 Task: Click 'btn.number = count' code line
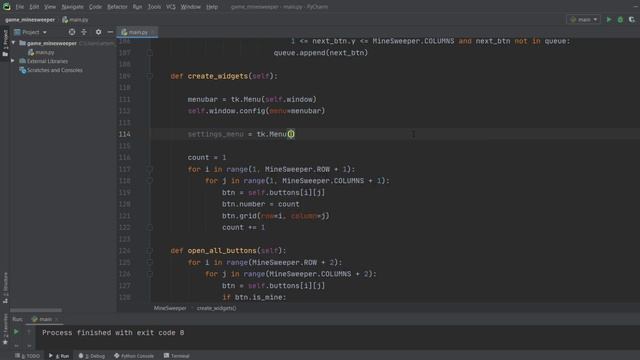click(x=261, y=204)
